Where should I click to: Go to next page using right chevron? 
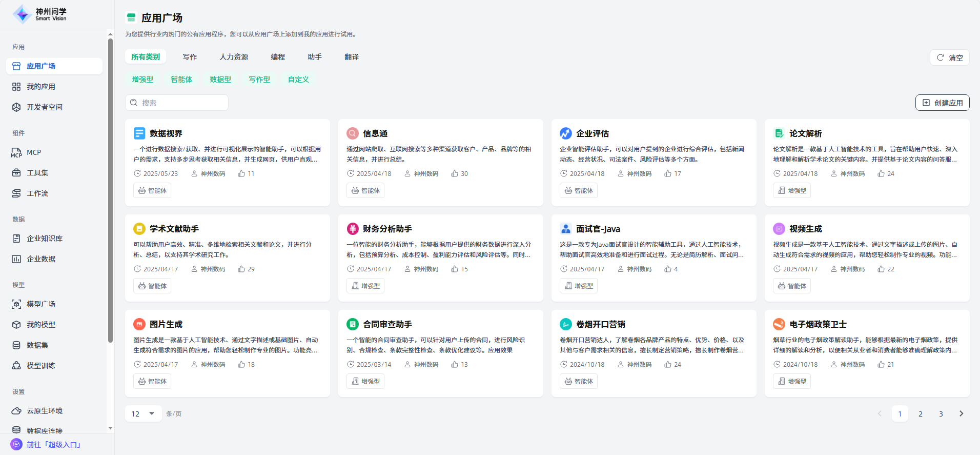(x=961, y=413)
